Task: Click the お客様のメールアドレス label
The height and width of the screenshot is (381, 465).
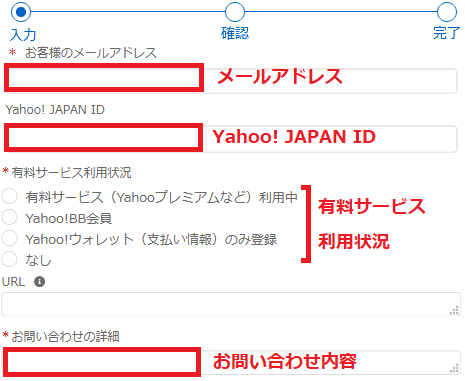Action: [x=91, y=53]
